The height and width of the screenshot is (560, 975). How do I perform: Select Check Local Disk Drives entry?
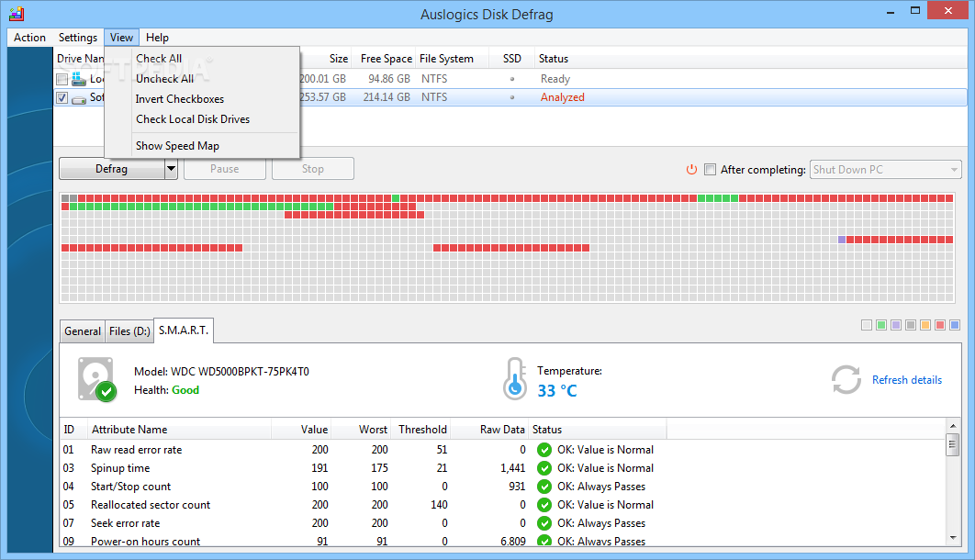pos(203,119)
